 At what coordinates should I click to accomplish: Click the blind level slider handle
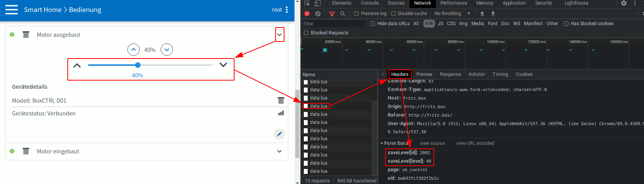(138, 65)
